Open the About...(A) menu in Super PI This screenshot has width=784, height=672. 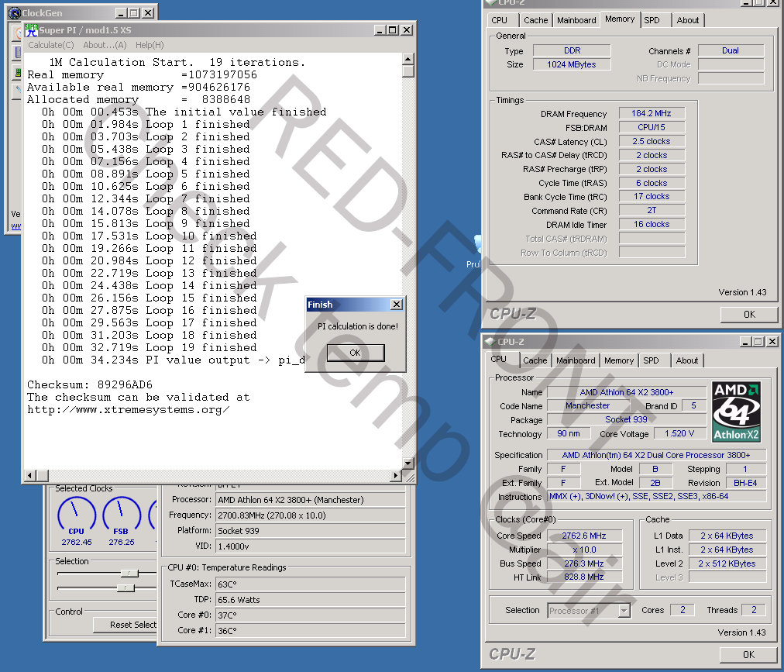click(x=105, y=45)
